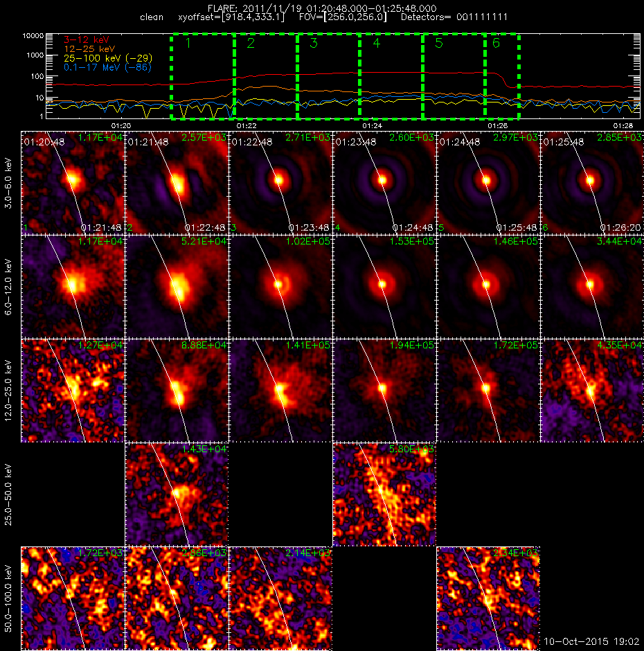This screenshot has width=644, height=651.
Task: Click the 'clean' algorithm label in header
Action: 152,17
